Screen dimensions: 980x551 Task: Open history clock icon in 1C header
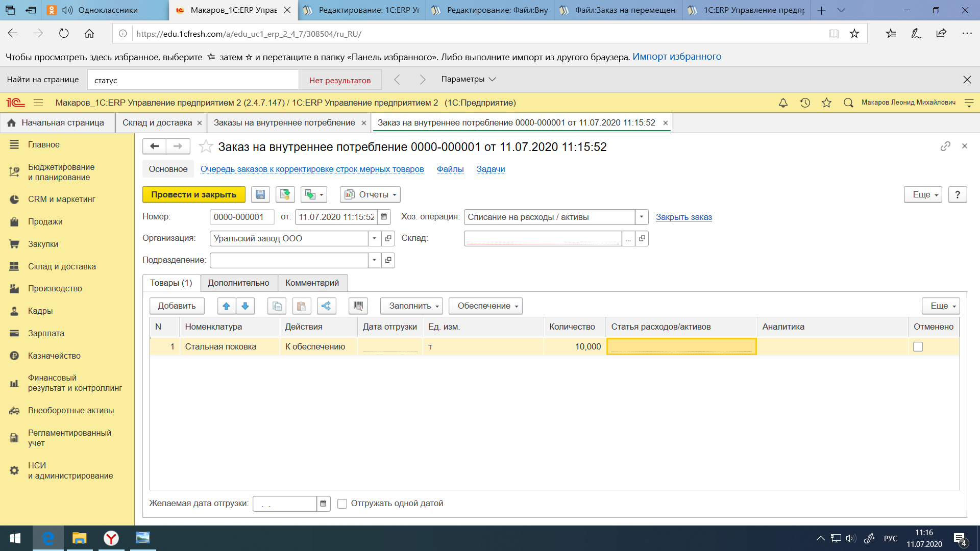[805, 103]
